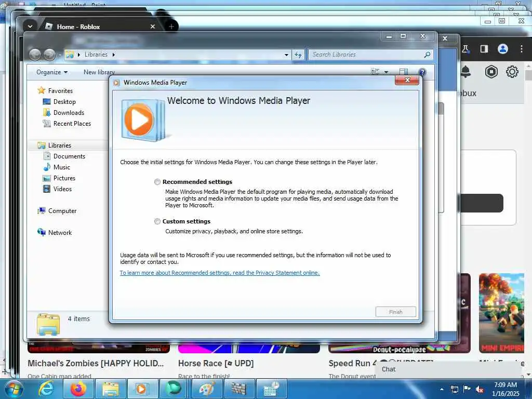Viewport: 532px width, 399px height.
Task: Go back in the Libraries Explorer window
Action: (x=35, y=55)
